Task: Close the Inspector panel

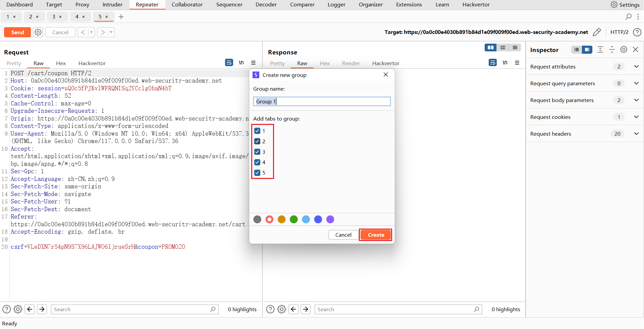Action: pyautogui.click(x=636, y=50)
